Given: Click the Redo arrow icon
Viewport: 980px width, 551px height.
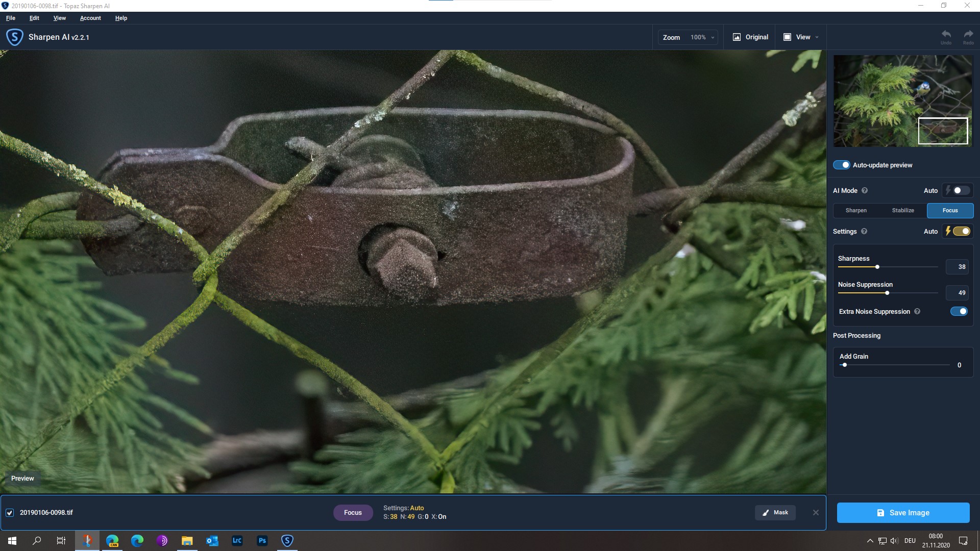Looking at the screenshot, I should (x=968, y=34).
